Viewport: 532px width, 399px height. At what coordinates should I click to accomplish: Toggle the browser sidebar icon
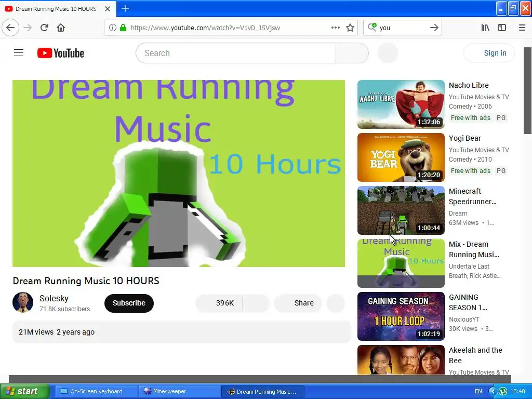pos(502,28)
